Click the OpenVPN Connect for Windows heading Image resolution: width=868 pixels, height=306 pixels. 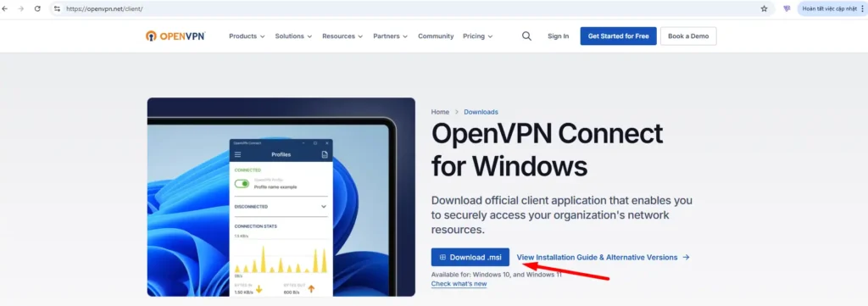click(547, 149)
